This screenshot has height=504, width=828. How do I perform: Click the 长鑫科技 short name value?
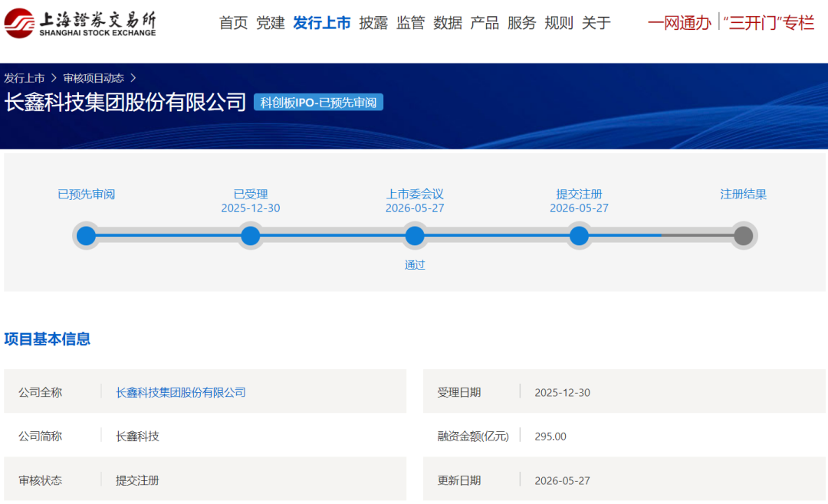coord(137,437)
